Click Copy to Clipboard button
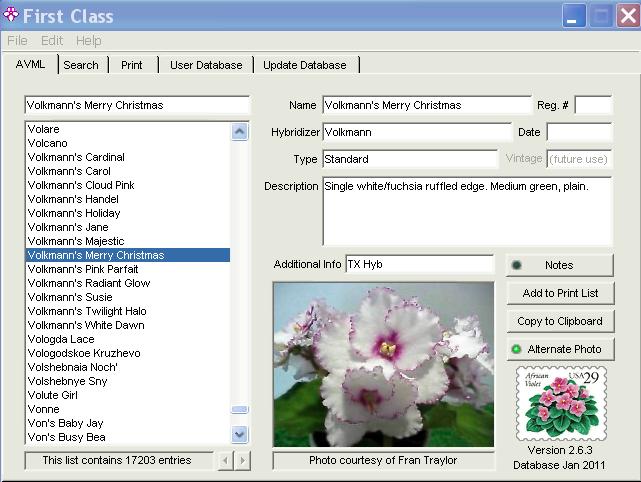641x482 pixels. (560, 321)
